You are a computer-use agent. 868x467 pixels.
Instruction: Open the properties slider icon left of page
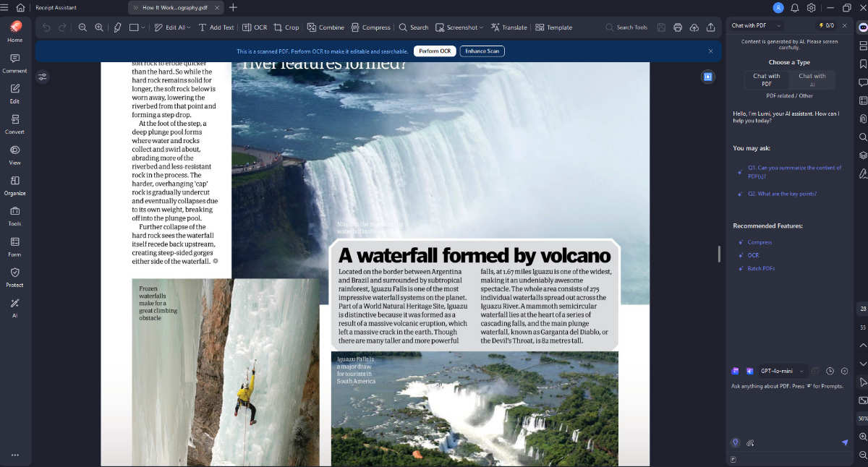[x=43, y=76]
